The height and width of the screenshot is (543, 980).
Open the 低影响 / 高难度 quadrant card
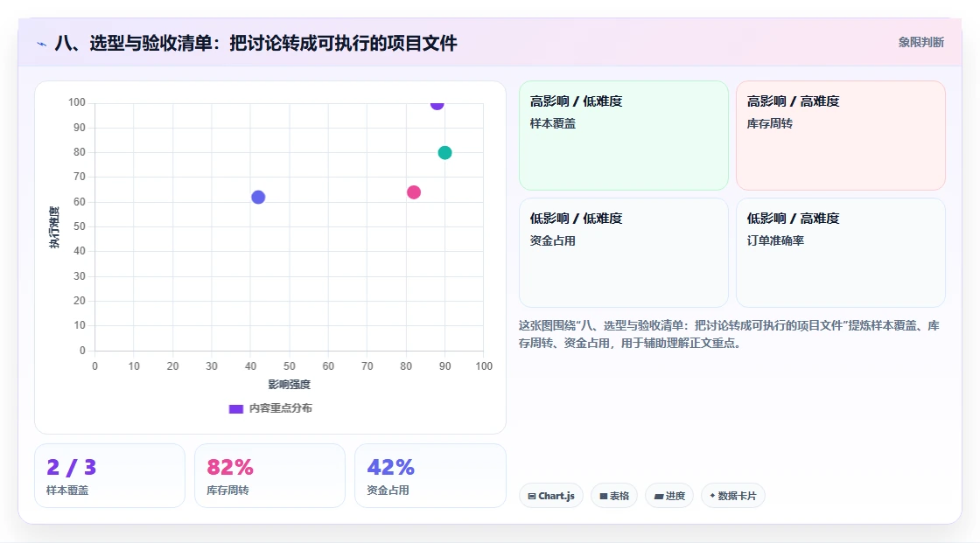click(841, 253)
